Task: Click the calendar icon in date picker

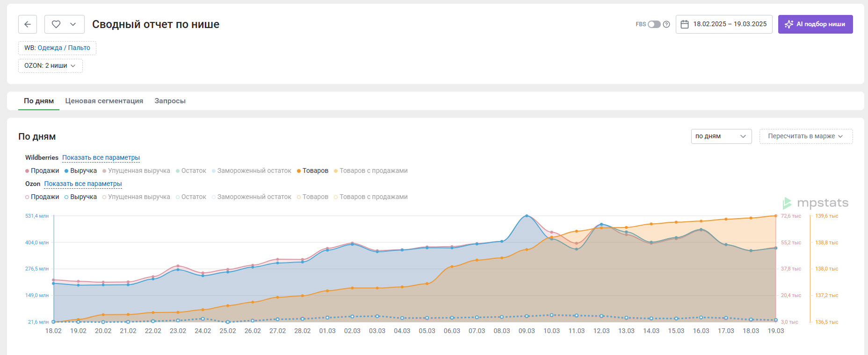Action: (x=685, y=24)
